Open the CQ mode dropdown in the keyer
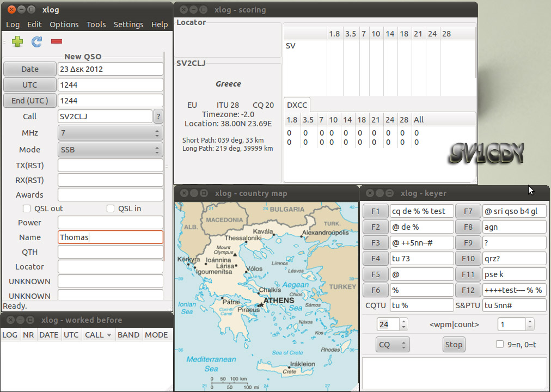This screenshot has width=551, height=392. pos(392,344)
